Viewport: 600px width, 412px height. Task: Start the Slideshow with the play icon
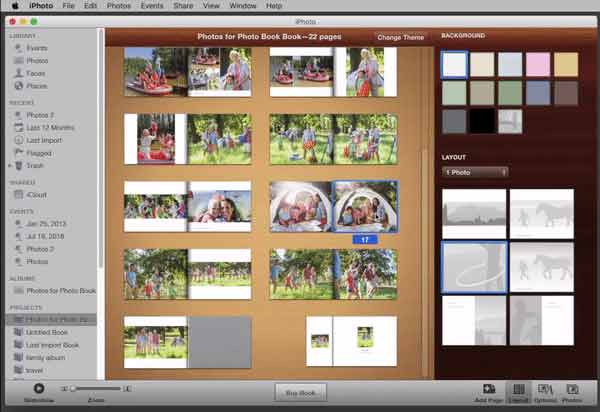click(x=39, y=388)
